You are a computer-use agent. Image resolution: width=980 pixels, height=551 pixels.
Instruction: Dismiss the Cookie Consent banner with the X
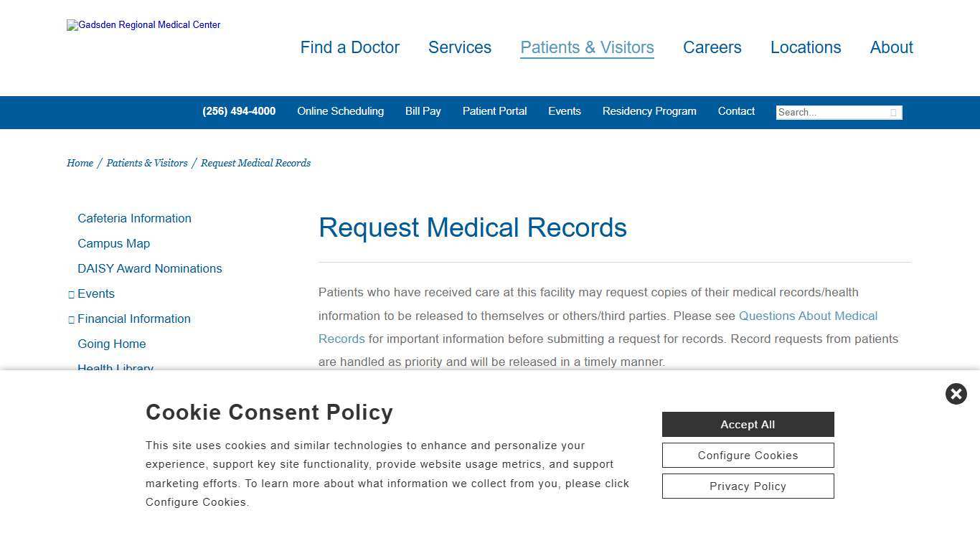956,394
